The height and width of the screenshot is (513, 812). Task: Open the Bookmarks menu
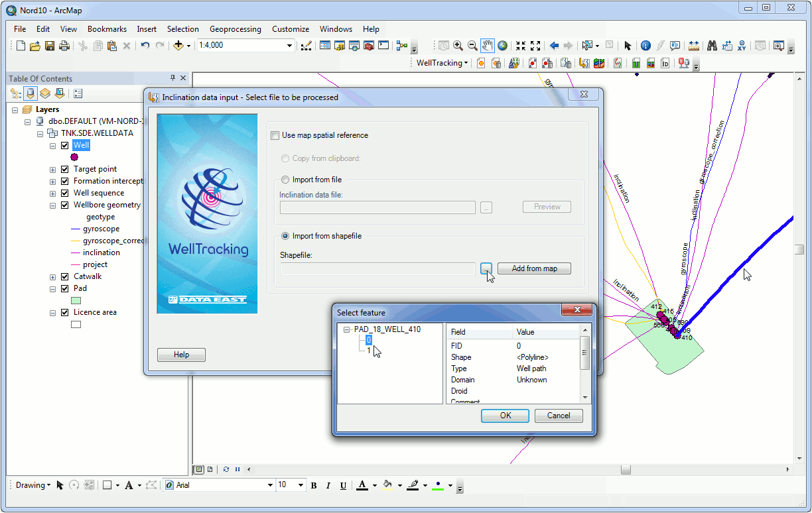point(107,29)
